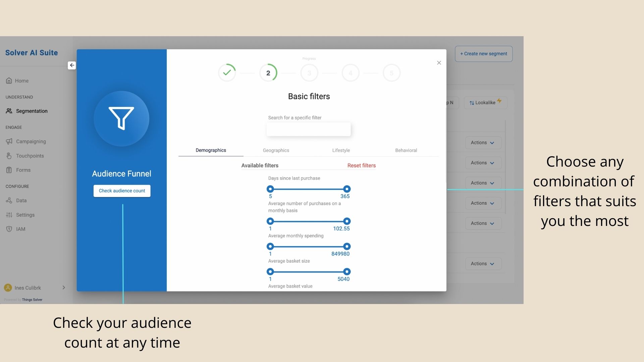
Task: Switch to the Demographics tab
Action: point(211,150)
